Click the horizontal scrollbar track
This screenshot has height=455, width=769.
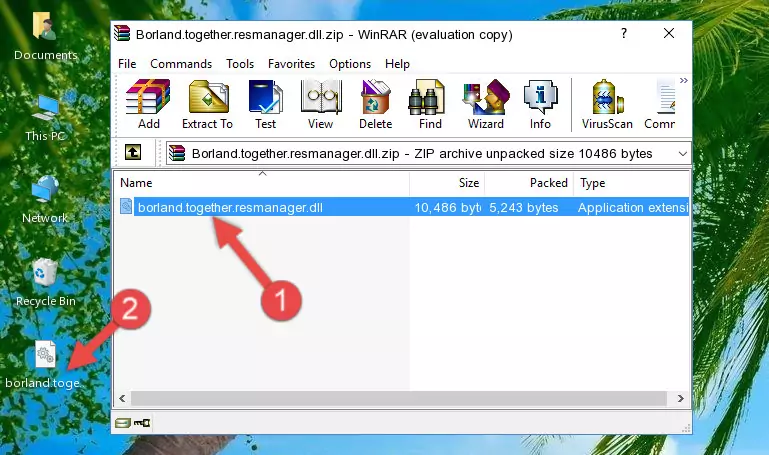pyautogui.click(x=399, y=398)
